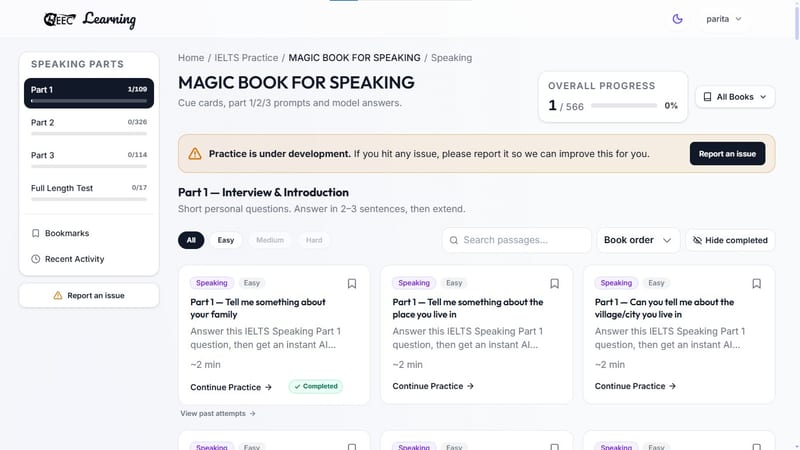Open the Book order sort dropdown

tap(638, 240)
